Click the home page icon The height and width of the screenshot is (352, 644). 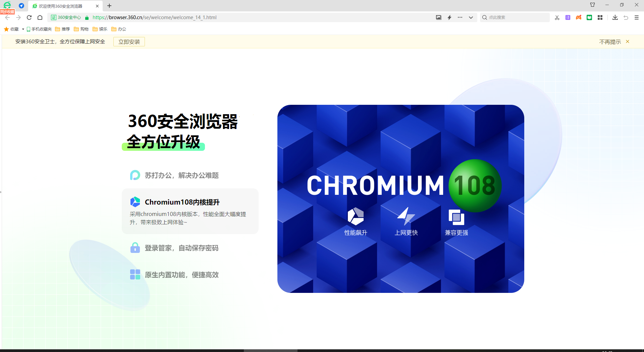click(x=40, y=17)
